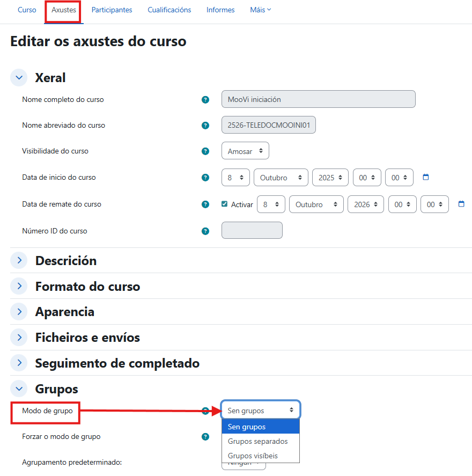This screenshot has height=476, width=472.
Task: Switch to the Participantes tab
Action: pos(112,10)
